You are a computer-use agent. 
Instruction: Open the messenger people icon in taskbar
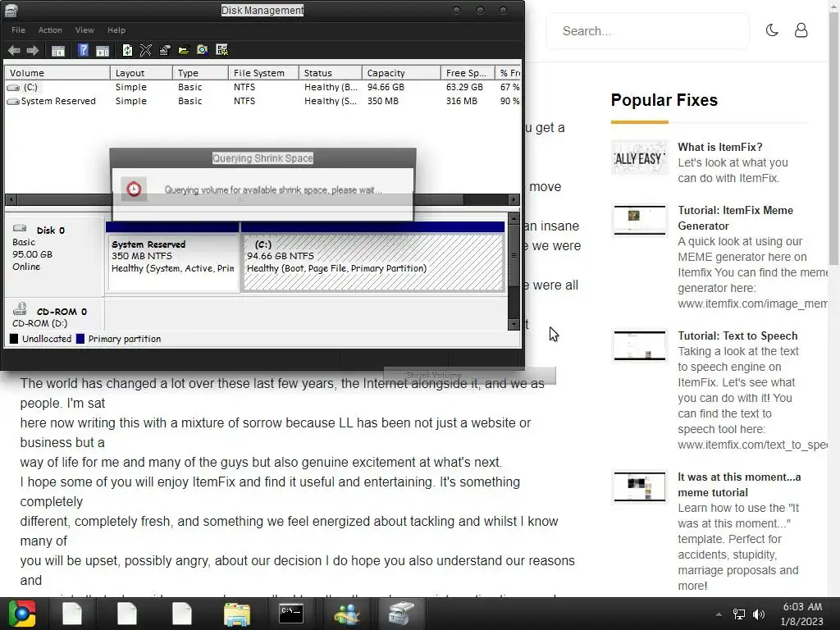(x=347, y=614)
